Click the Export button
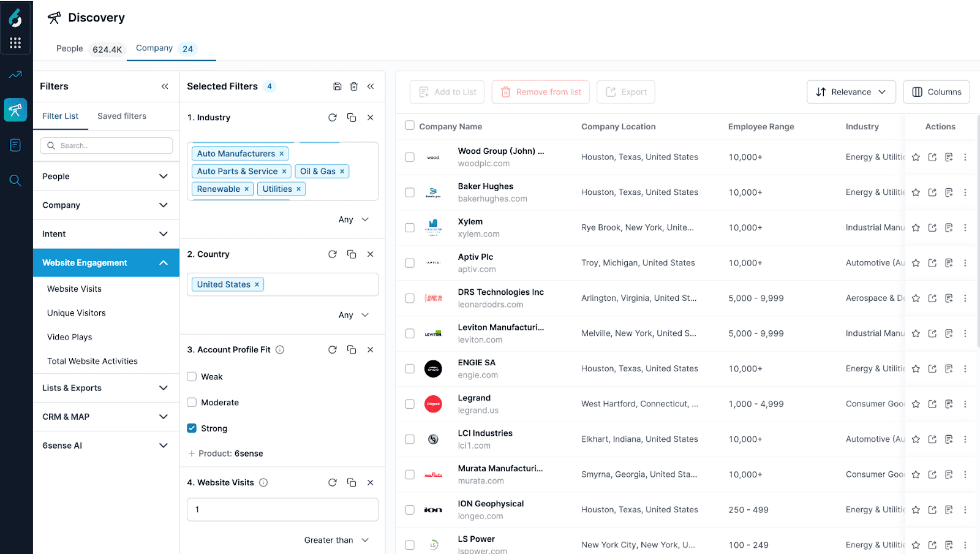The image size is (980, 554). (626, 92)
